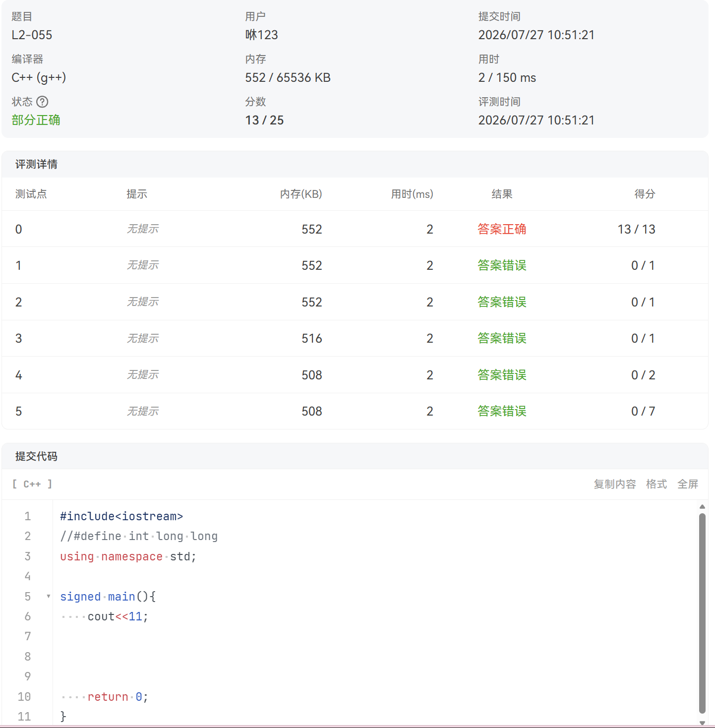
Task: Click the copy content button
Action: pyautogui.click(x=614, y=484)
